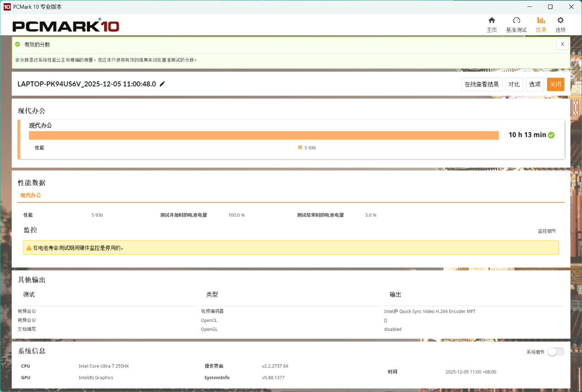Dismiss the valid score banner with X

(x=562, y=44)
